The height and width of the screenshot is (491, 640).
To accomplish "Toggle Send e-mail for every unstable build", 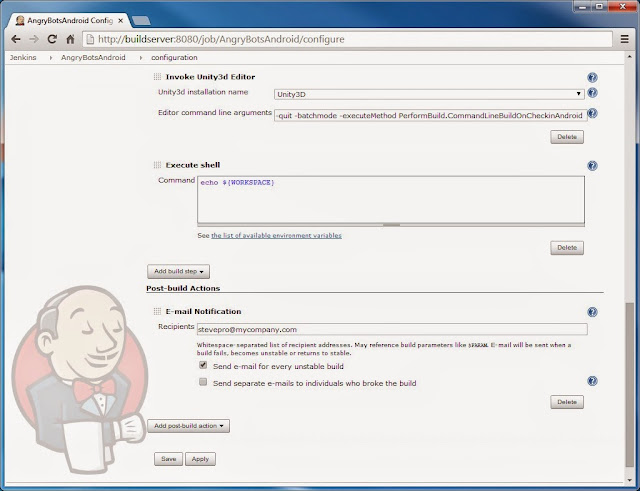I will [x=203, y=365].
